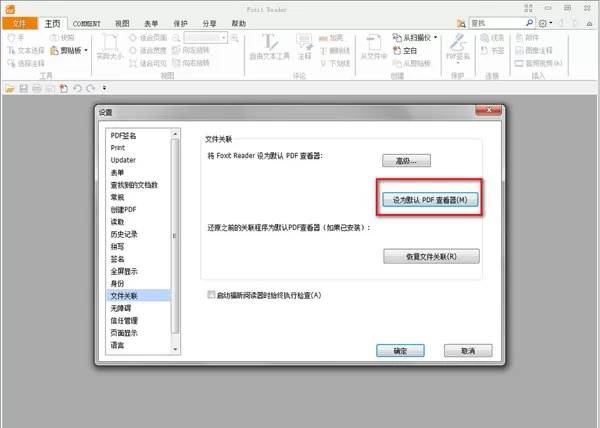Click the 实际大小 actual size icon
The image size is (600, 428).
pos(110,47)
